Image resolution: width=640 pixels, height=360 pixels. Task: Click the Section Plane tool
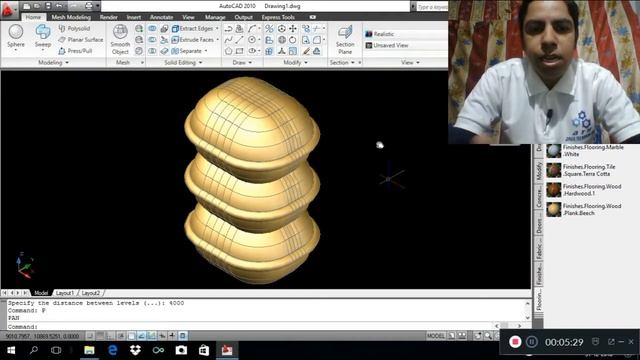click(345, 39)
